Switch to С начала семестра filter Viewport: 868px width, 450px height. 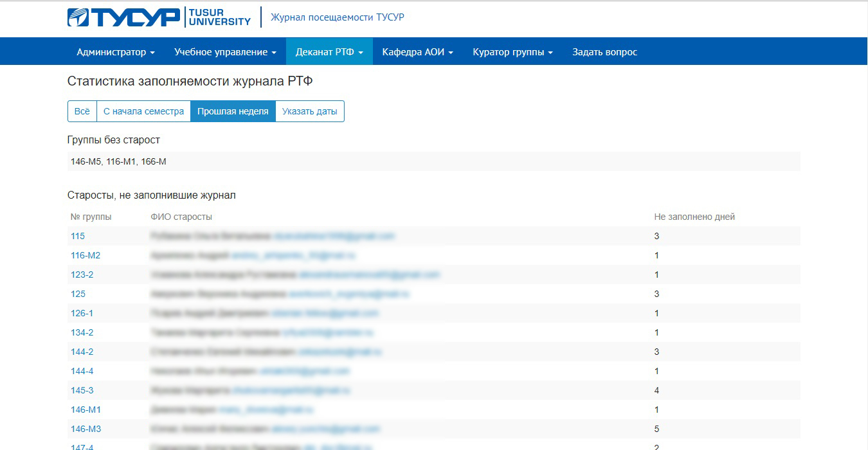tap(143, 111)
